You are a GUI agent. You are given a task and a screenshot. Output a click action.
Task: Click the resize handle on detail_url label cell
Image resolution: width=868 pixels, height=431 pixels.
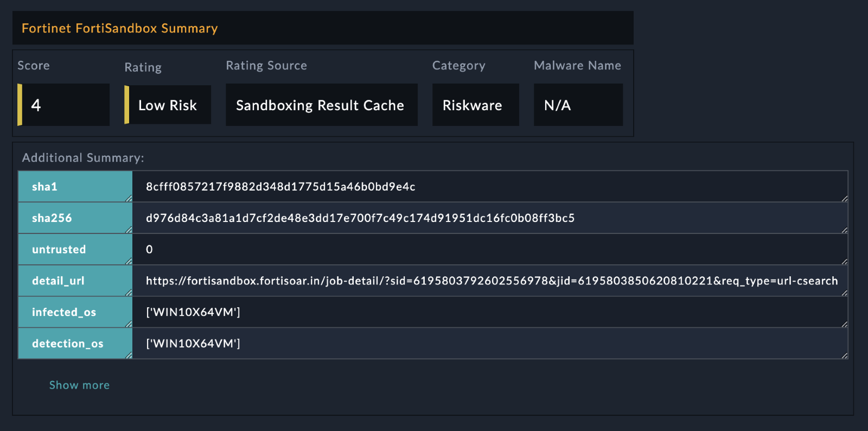129,293
